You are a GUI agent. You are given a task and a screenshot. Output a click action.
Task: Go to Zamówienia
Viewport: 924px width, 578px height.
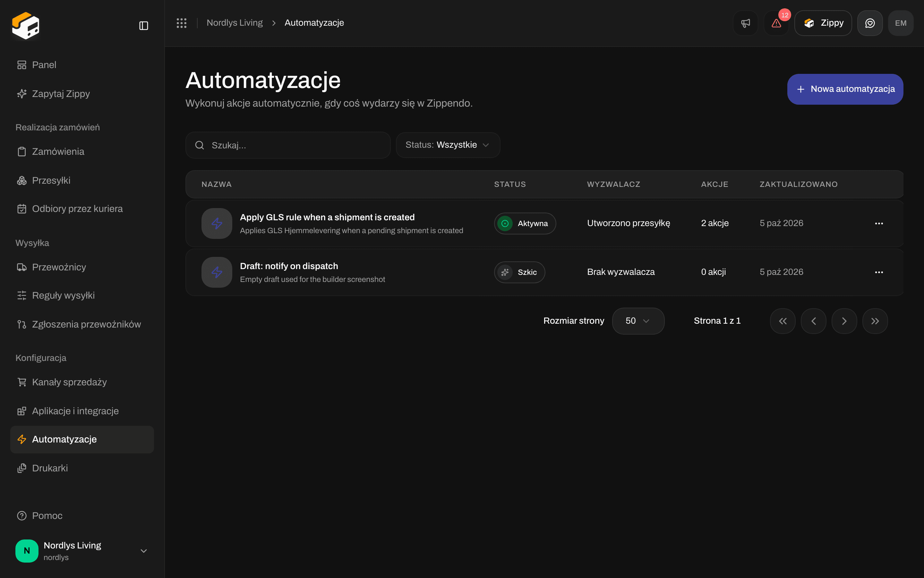tap(82, 151)
